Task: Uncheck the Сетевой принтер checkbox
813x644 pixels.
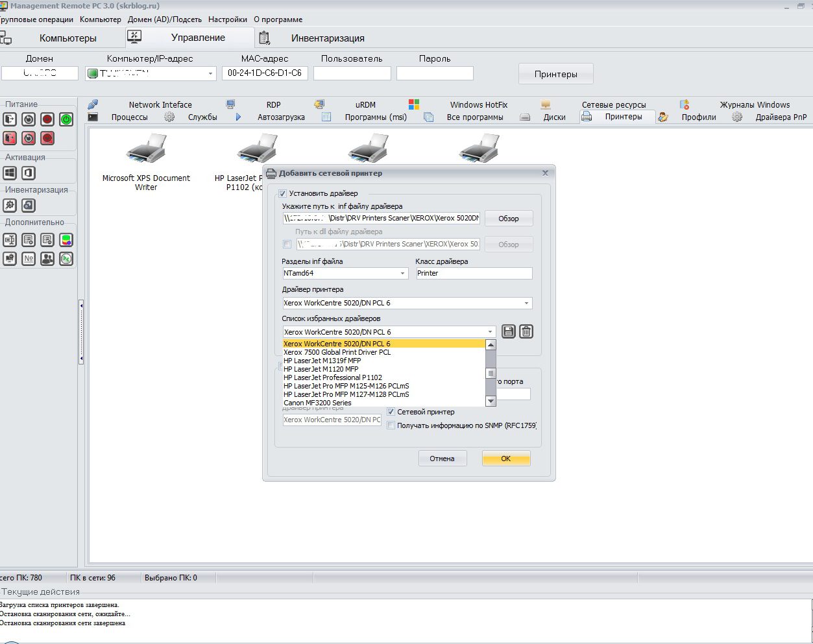Action: [391, 412]
